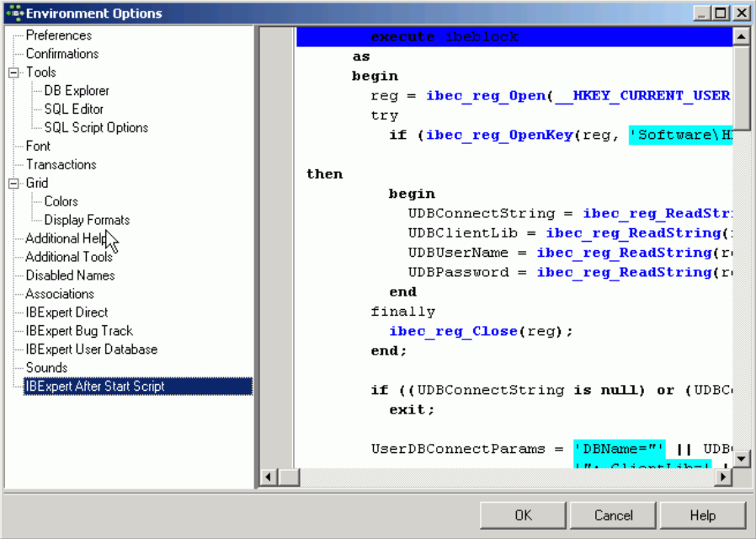Collapse the Tools tree node

coord(13,72)
